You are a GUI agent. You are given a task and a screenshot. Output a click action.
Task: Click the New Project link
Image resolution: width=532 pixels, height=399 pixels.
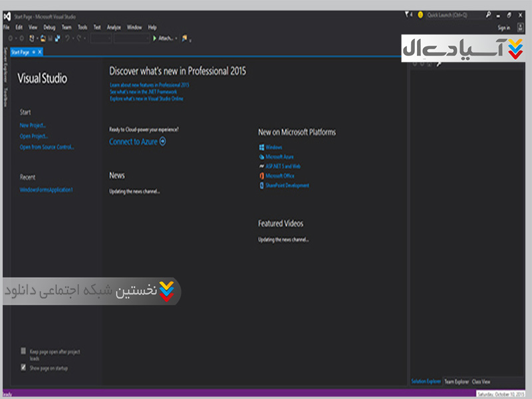pyautogui.click(x=33, y=125)
